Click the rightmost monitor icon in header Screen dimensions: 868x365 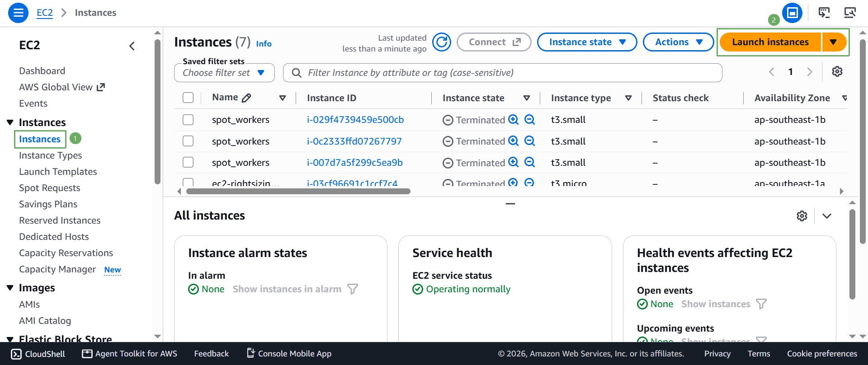pyautogui.click(x=850, y=13)
